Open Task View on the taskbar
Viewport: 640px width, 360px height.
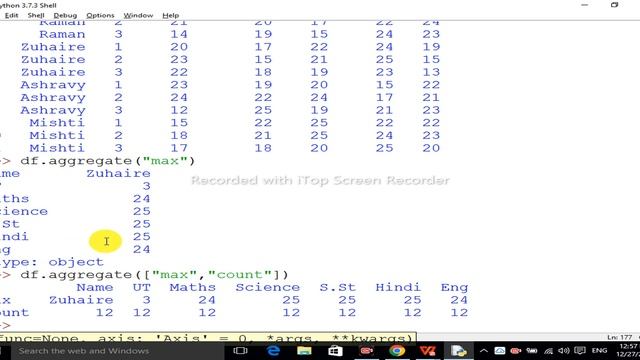(240, 351)
